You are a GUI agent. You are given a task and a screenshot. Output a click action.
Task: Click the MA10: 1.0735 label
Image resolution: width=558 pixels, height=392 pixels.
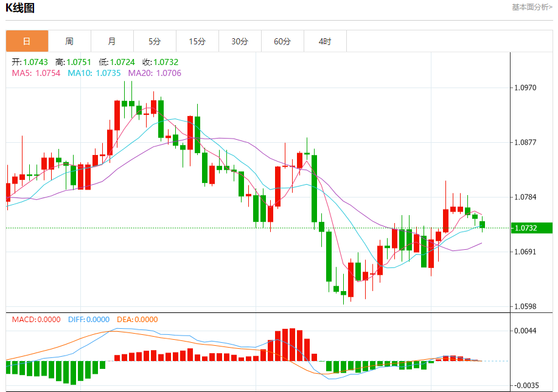94,73
